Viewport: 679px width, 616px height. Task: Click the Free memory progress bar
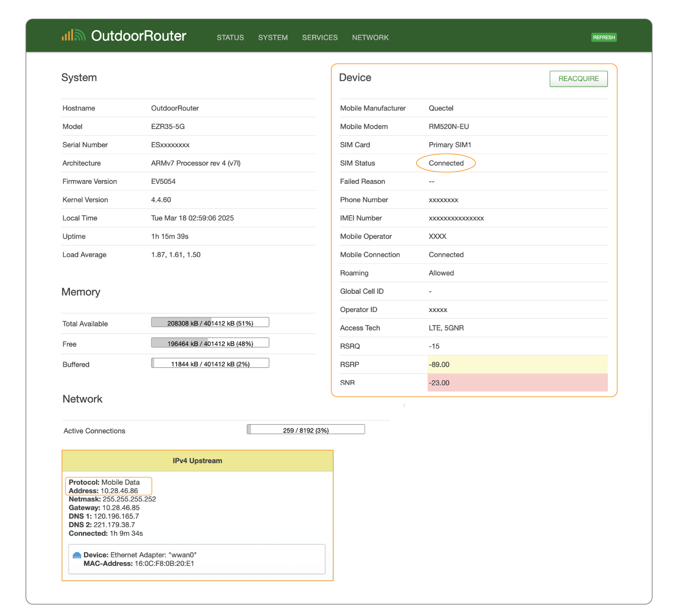point(210,343)
